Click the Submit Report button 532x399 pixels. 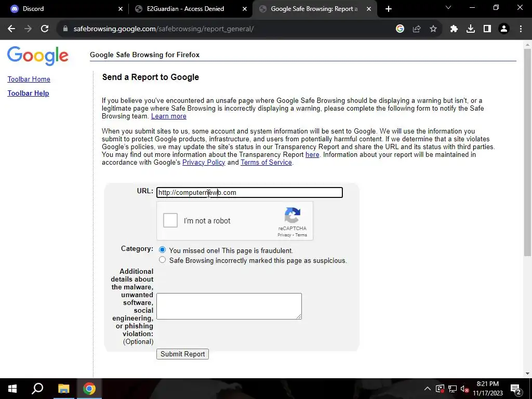coord(182,354)
